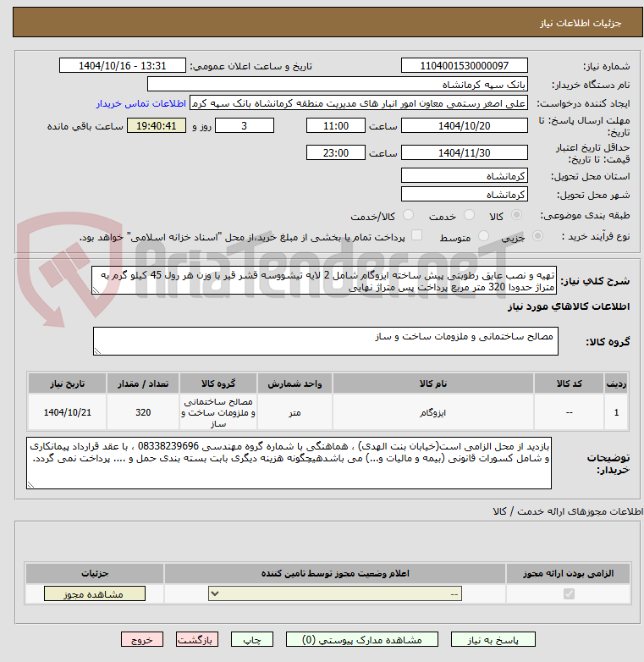644x662 pixels.
Task: Click the نام دستگاه خریدار field
Action: pos(337,85)
